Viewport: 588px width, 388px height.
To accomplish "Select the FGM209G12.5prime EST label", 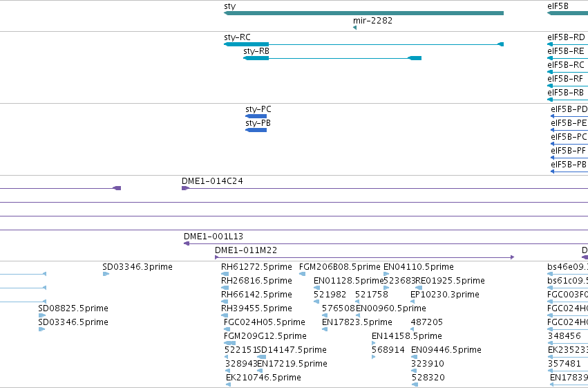I will pos(265,337).
